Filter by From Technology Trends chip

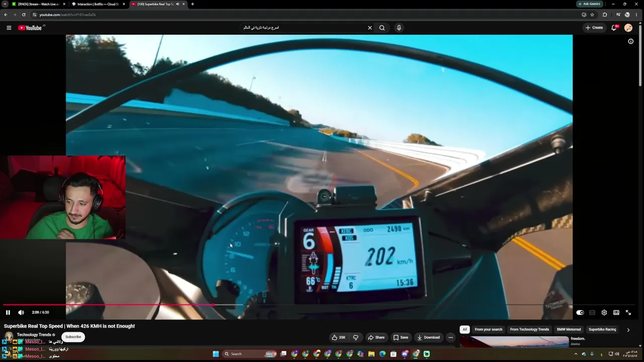(x=529, y=329)
